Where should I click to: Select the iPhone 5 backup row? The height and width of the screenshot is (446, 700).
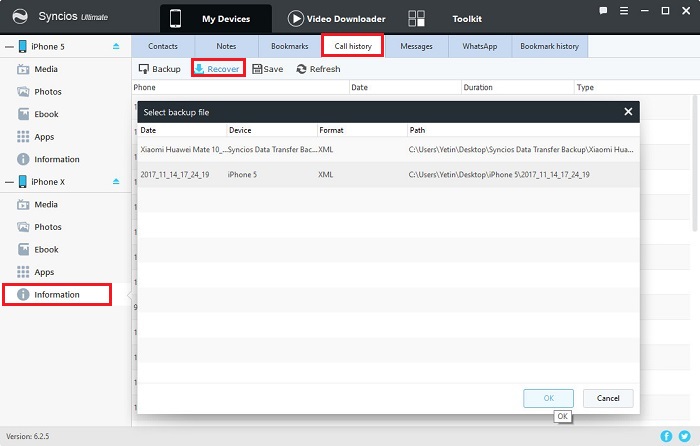tap(388, 175)
